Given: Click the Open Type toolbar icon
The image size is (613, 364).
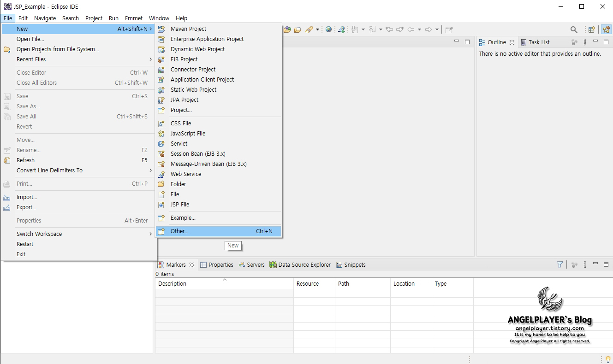Looking at the screenshot, I should pyautogui.click(x=287, y=29).
